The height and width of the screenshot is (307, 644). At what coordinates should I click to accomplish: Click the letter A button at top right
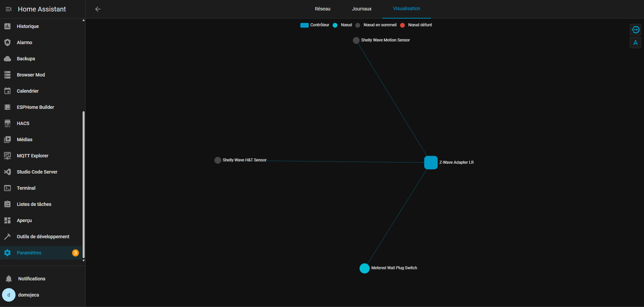[635, 43]
